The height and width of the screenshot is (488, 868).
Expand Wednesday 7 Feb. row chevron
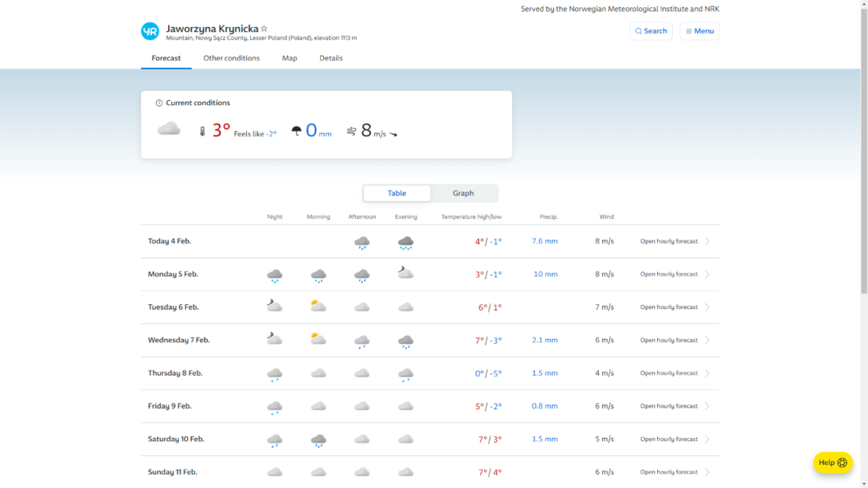pos(707,340)
